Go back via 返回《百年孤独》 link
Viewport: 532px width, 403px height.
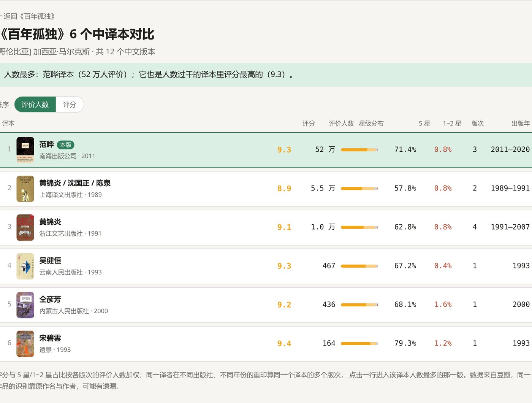pos(28,16)
